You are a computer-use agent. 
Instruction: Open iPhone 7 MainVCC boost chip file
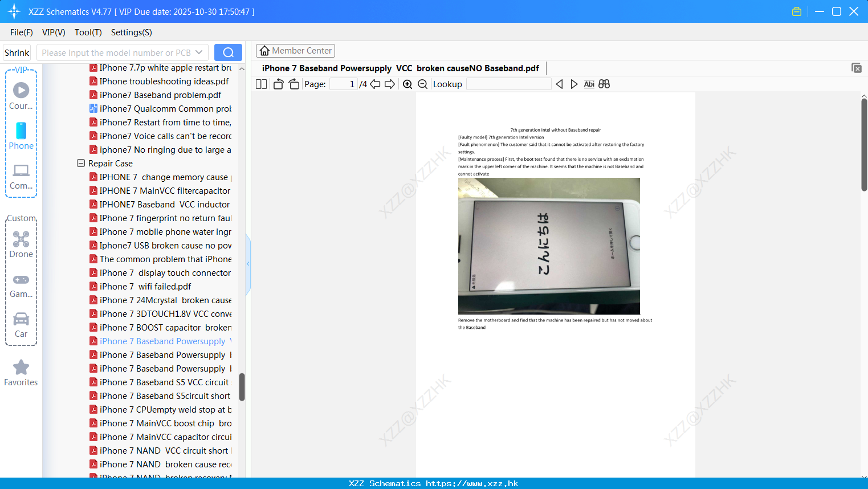[161, 423]
